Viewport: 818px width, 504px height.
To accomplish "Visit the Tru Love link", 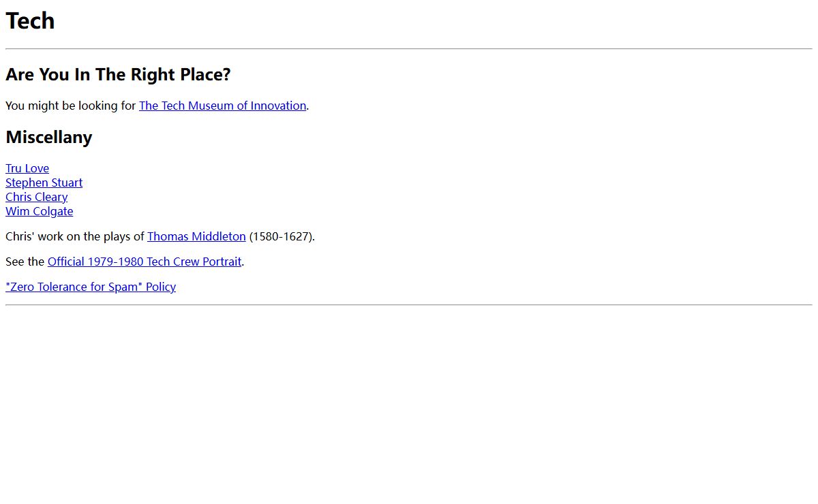I will pyautogui.click(x=27, y=168).
